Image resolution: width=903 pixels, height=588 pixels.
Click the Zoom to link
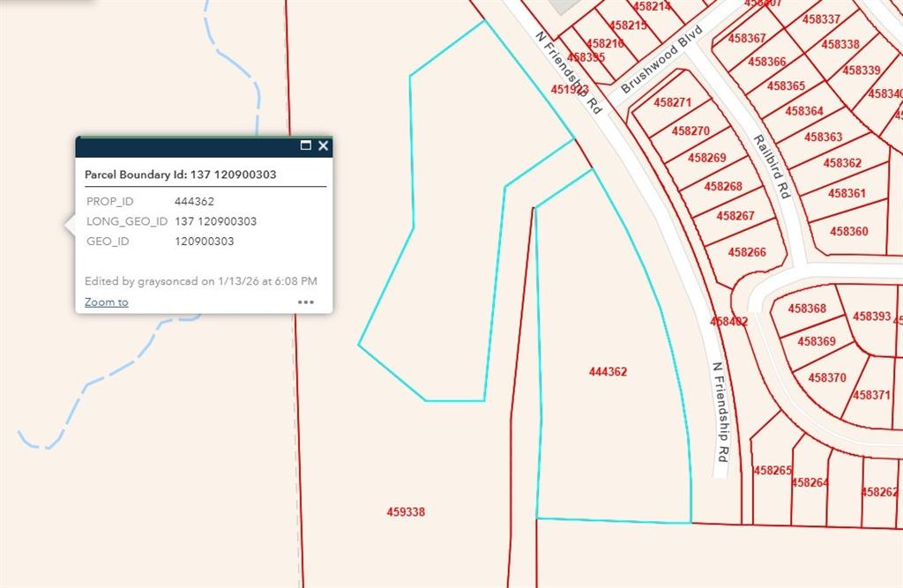(106, 302)
